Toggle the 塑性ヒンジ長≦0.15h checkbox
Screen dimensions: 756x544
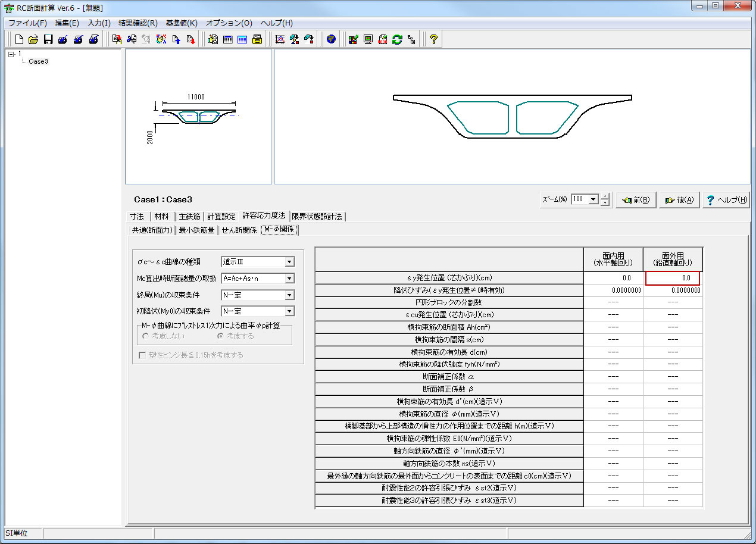click(x=142, y=355)
